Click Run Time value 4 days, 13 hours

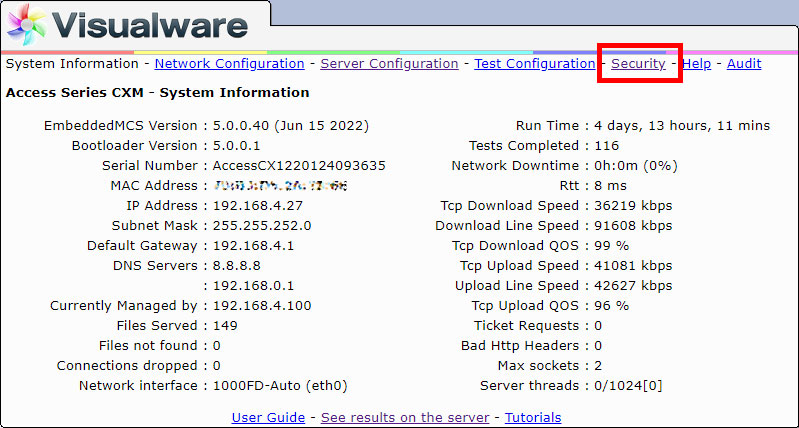(x=682, y=126)
